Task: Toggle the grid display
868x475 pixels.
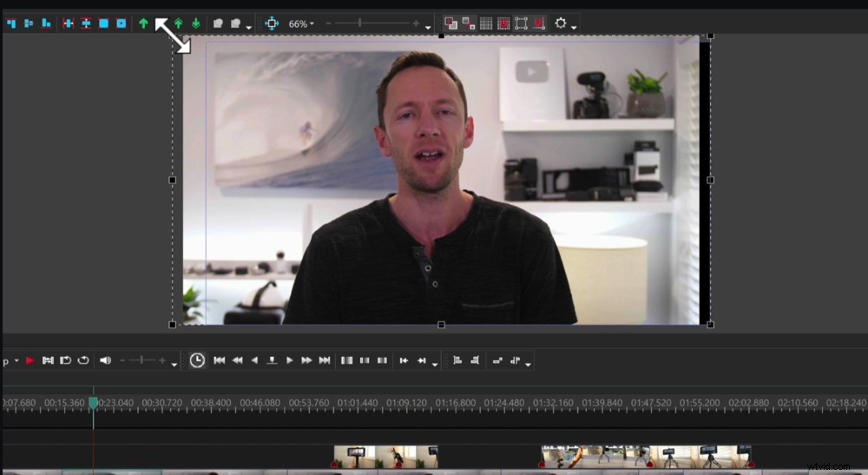Action: [486, 23]
